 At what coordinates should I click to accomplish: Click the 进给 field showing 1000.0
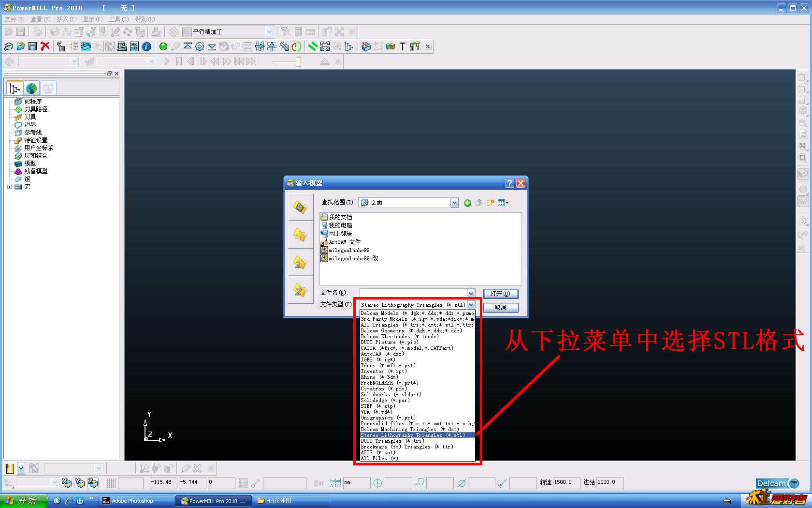pos(610,482)
